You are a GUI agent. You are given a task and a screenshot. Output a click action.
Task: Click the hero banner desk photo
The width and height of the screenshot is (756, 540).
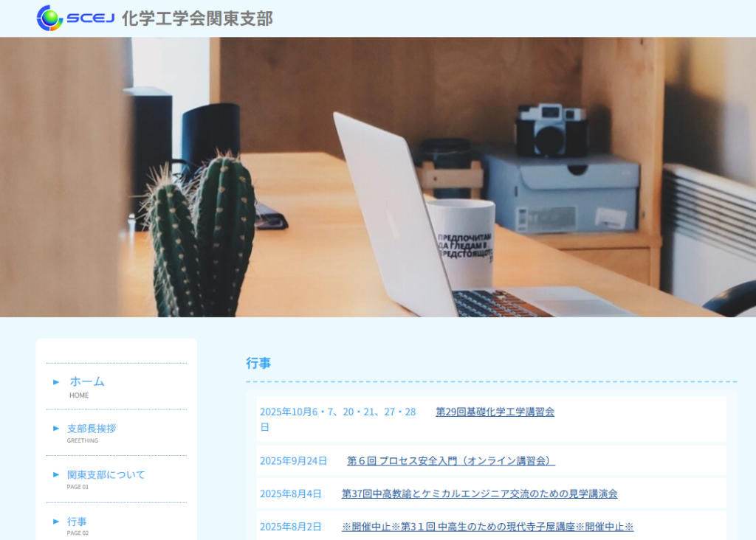click(x=378, y=177)
